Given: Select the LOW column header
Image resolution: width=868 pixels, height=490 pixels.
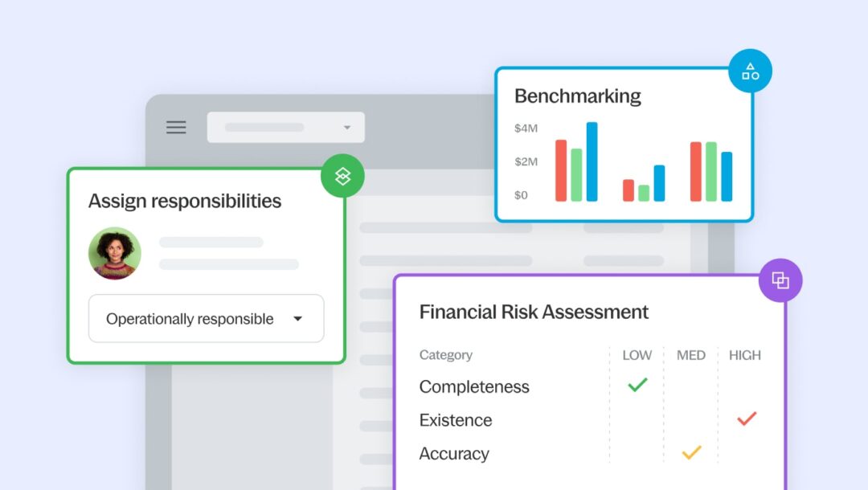Looking at the screenshot, I should (637, 355).
